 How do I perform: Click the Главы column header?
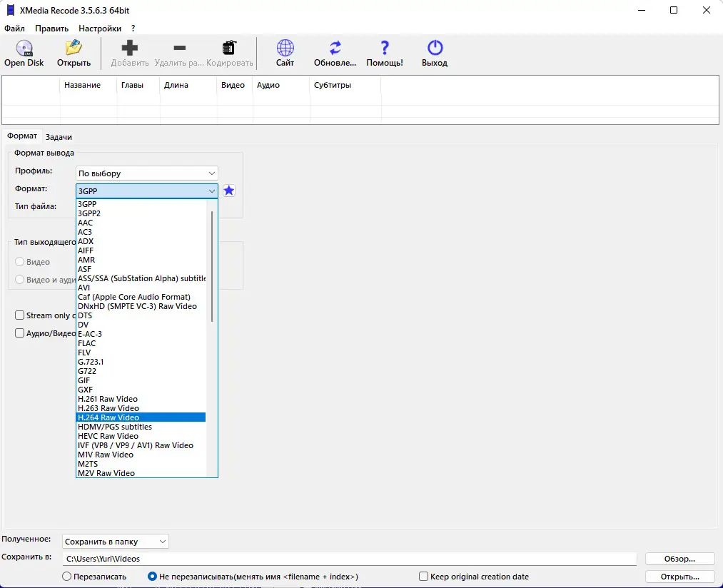point(138,85)
